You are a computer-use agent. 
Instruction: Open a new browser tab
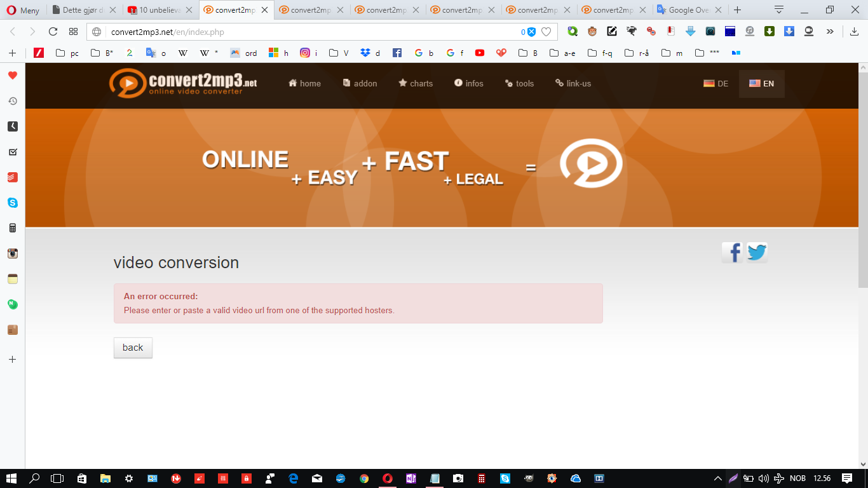pos(737,10)
